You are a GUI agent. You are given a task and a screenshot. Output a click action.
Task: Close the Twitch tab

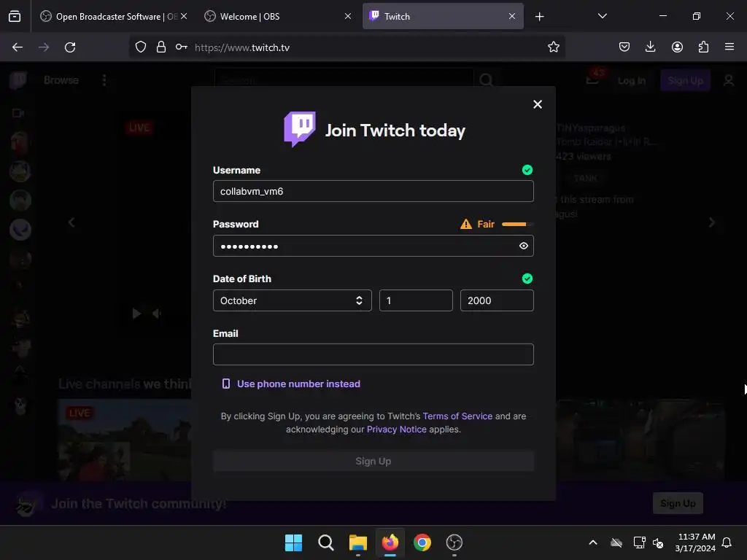pos(511,16)
